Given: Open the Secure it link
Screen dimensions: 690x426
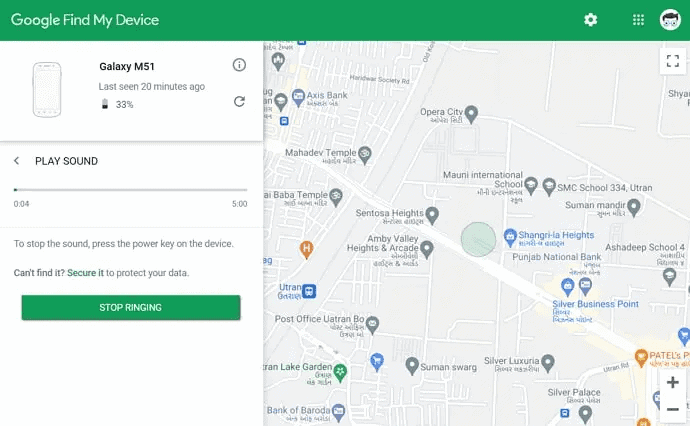Looking at the screenshot, I should [85, 273].
